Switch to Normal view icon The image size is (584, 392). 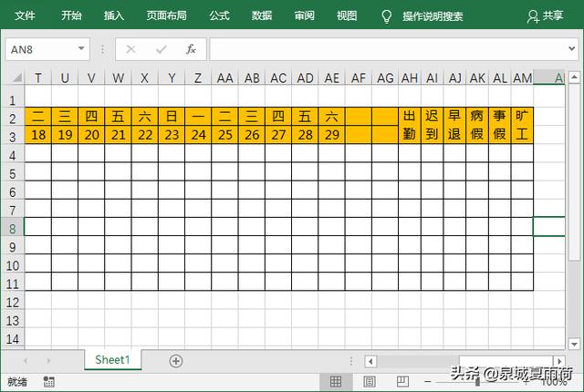(336, 381)
